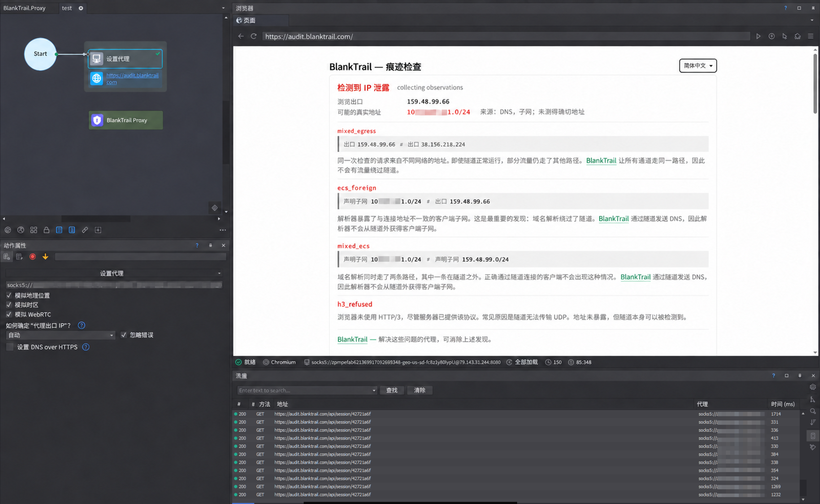Reload the browser page
Screen dimensions: 820x504
click(253, 36)
